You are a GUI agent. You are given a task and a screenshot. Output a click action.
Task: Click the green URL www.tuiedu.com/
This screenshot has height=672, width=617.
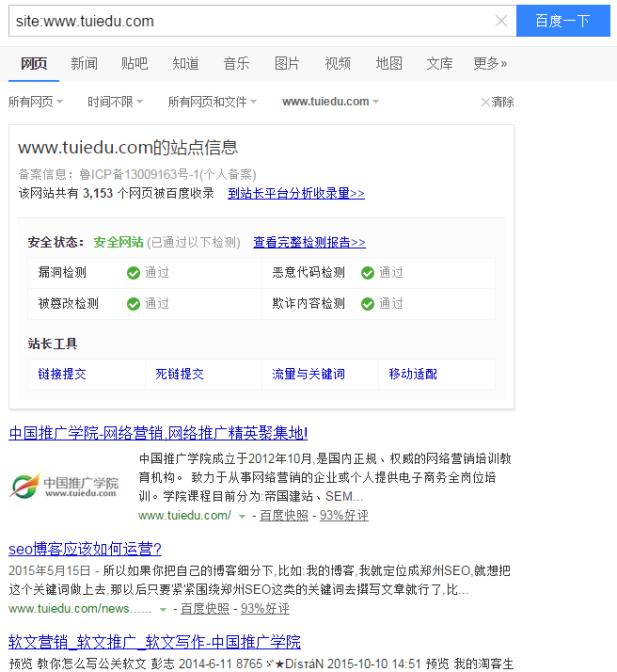click(184, 515)
